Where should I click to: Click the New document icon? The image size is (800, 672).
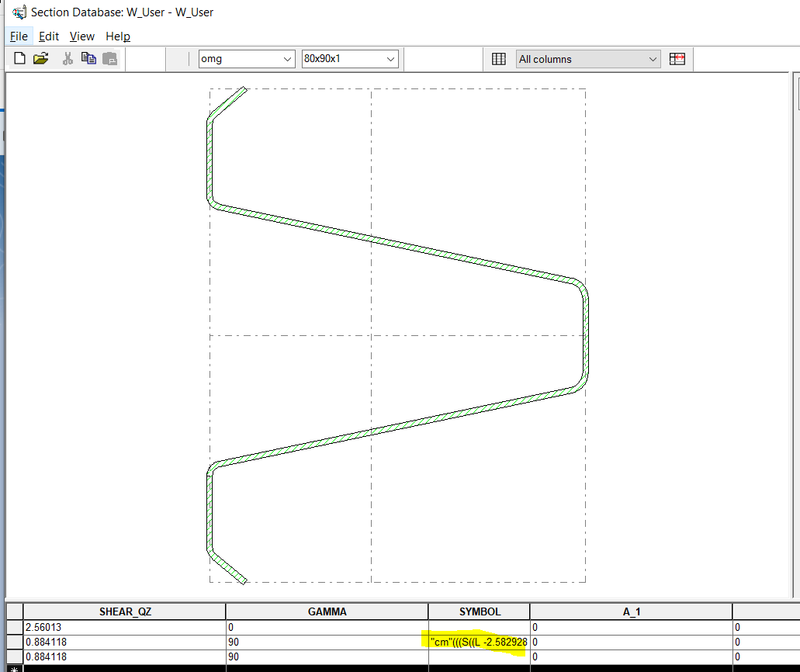tap(20, 59)
